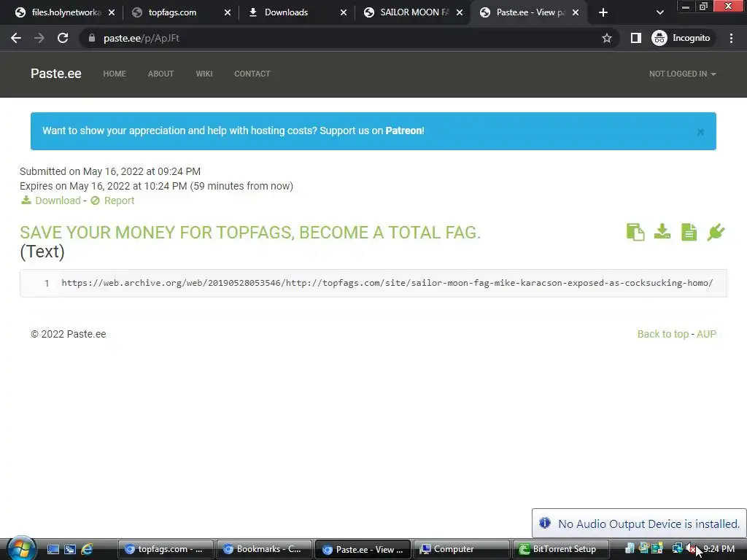Viewport: 747px width, 560px height.
Task: Click the Submitted on May 16, 2022 text
Action: coord(110,171)
